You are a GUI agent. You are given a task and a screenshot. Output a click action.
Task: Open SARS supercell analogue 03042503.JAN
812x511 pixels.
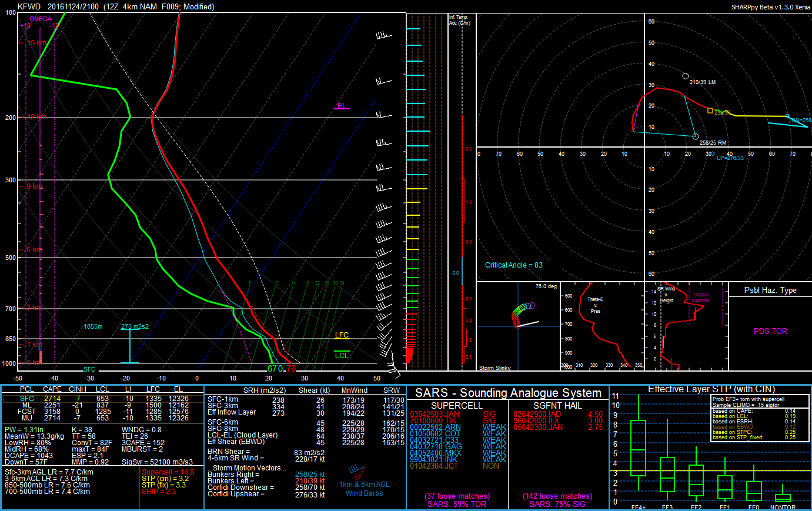pos(435,415)
